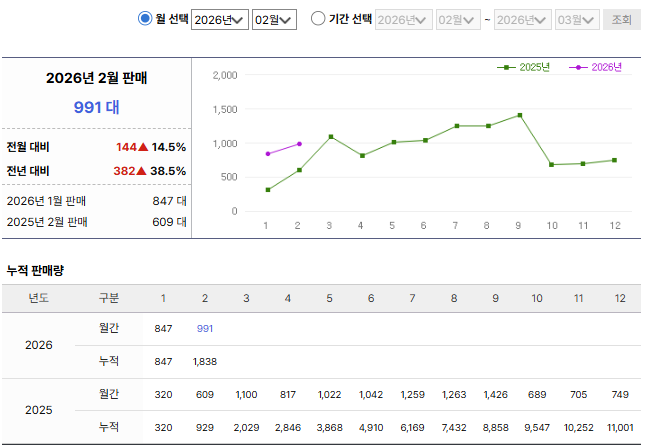Click the 1,263 monthly cell for 2025

coord(454,394)
